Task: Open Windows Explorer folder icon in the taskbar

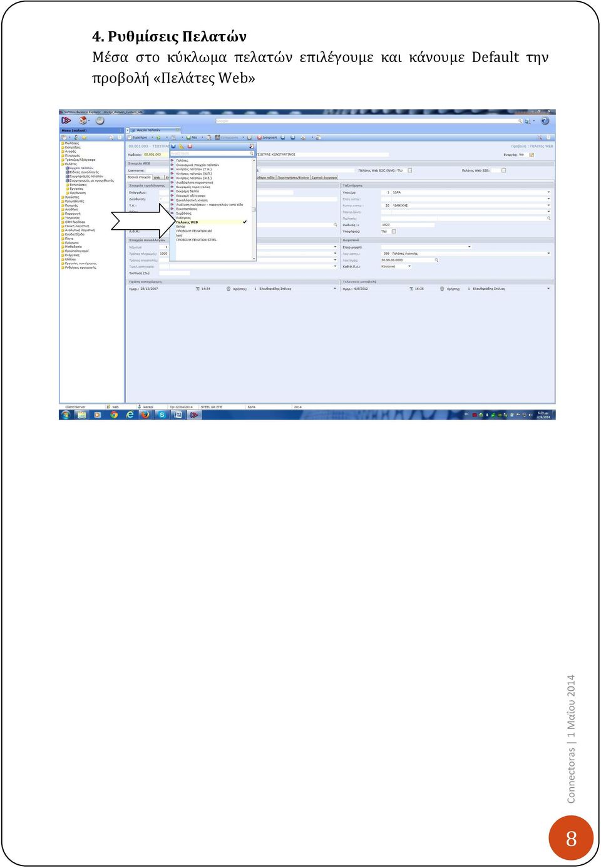Action: click(81, 415)
